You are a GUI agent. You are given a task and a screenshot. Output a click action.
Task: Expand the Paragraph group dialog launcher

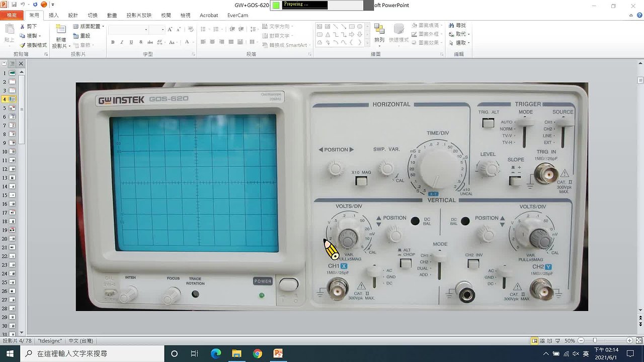point(309,54)
